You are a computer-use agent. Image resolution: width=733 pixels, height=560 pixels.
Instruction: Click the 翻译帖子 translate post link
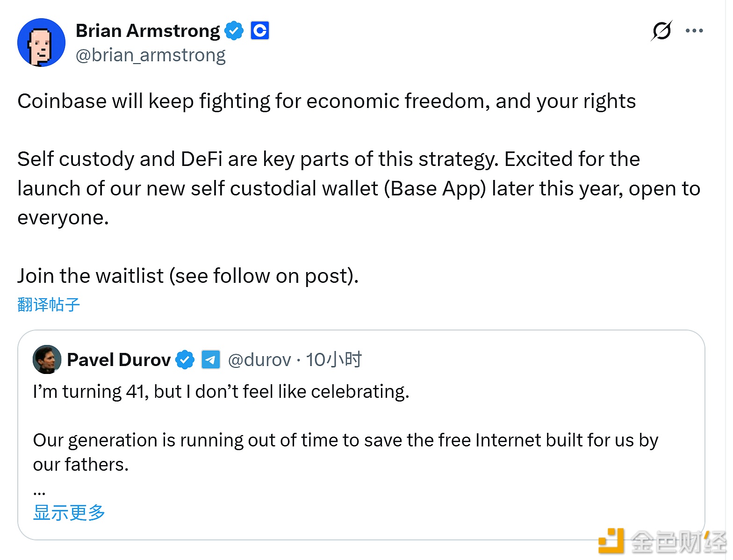click(49, 305)
